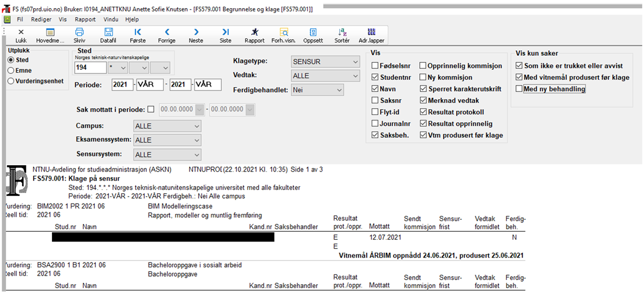Check Ny kommisjon option
Viewport: 644px width, 294px height.
point(422,77)
